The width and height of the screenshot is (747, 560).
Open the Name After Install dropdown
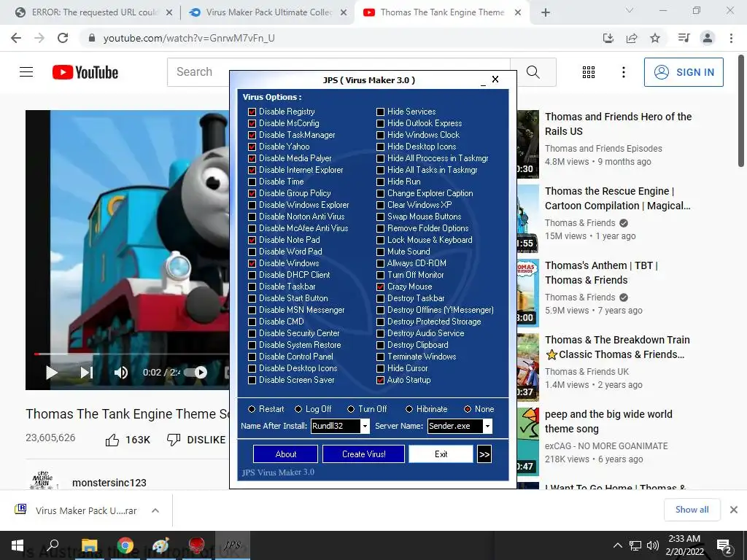pos(365,426)
